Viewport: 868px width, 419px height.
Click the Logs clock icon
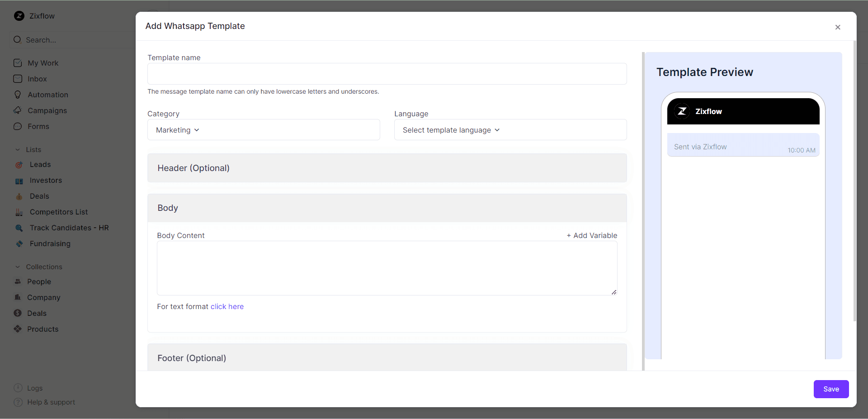(x=18, y=388)
